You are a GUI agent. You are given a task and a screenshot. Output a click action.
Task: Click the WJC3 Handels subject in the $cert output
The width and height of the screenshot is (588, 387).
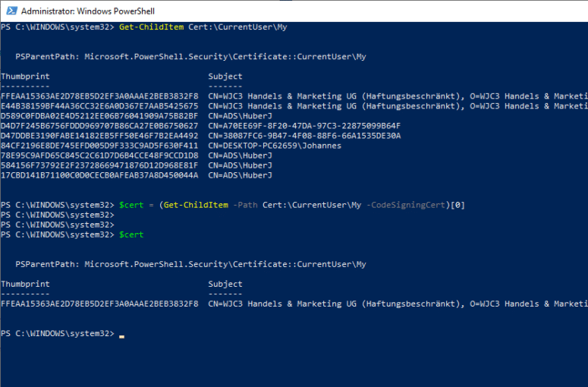(398, 304)
